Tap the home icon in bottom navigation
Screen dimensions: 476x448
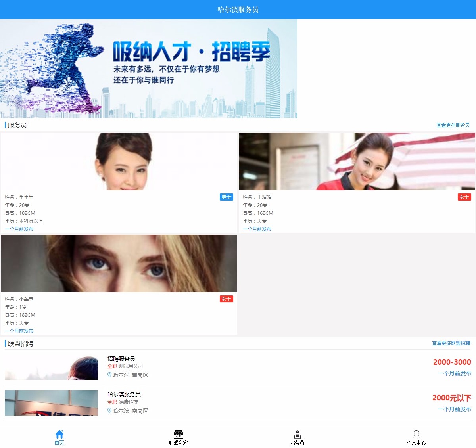tap(59, 435)
